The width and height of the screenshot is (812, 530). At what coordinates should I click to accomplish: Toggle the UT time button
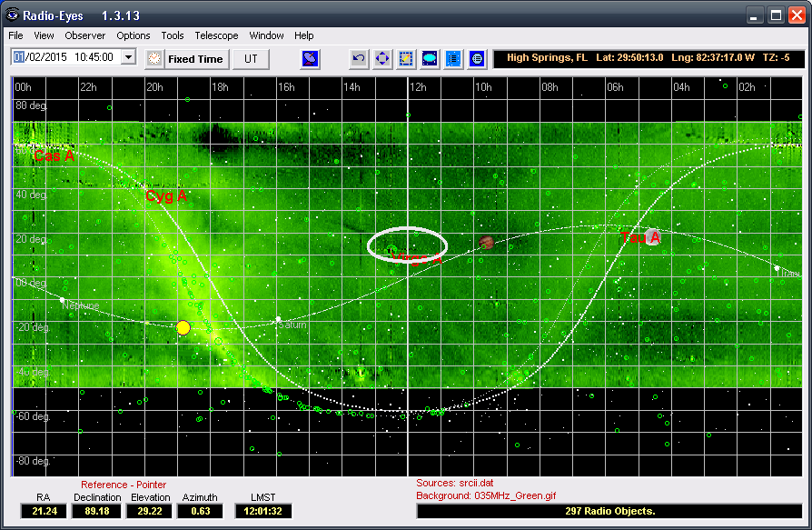[x=252, y=58]
